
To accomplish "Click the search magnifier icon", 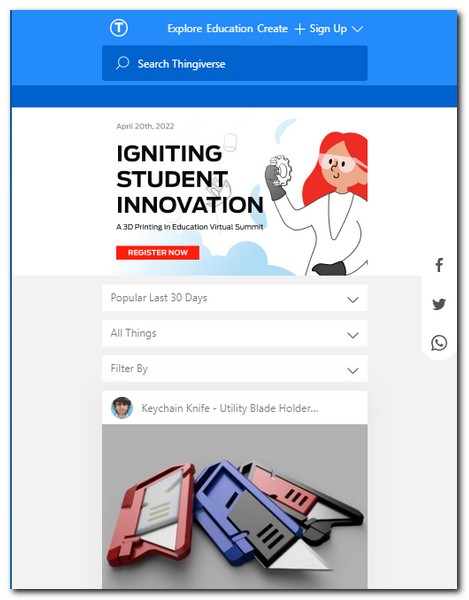I will click(x=122, y=63).
